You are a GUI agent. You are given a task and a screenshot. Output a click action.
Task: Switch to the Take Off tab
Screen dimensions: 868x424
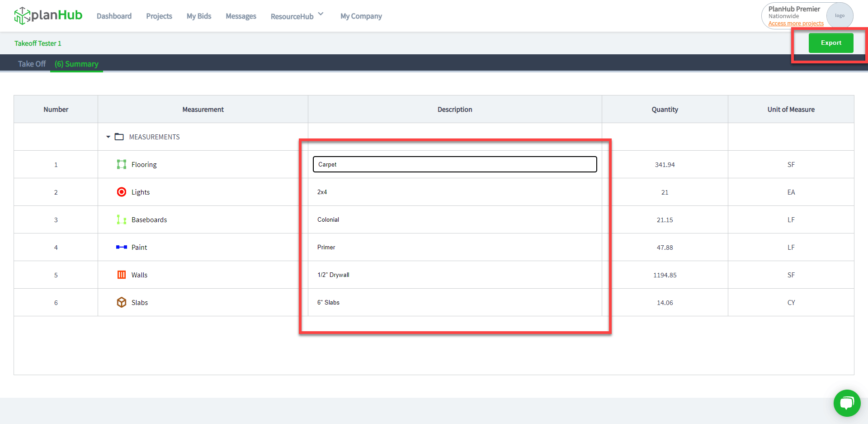[x=32, y=64]
